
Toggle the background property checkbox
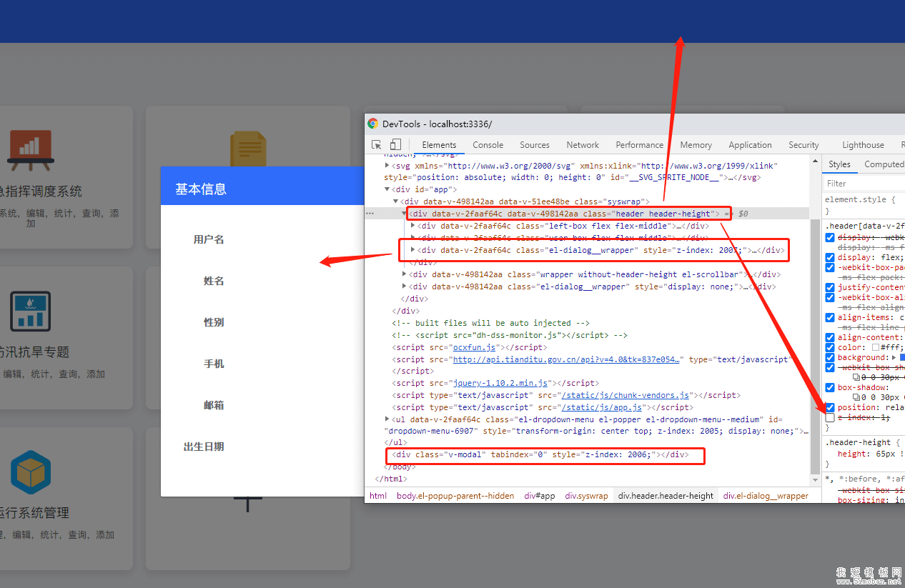pos(830,357)
